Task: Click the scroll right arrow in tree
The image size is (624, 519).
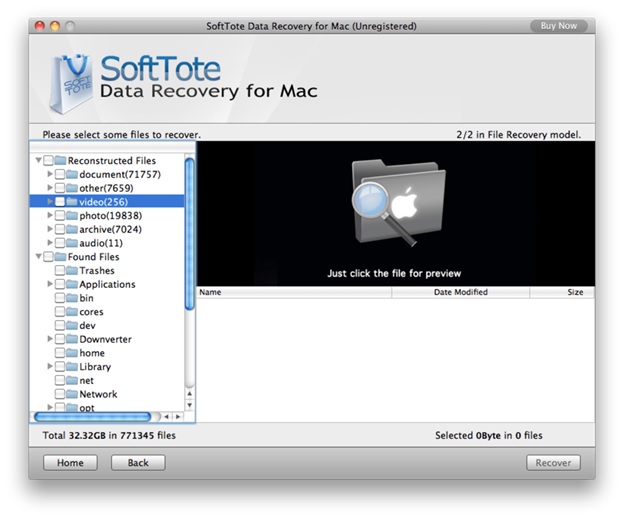Action: point(178,417)
